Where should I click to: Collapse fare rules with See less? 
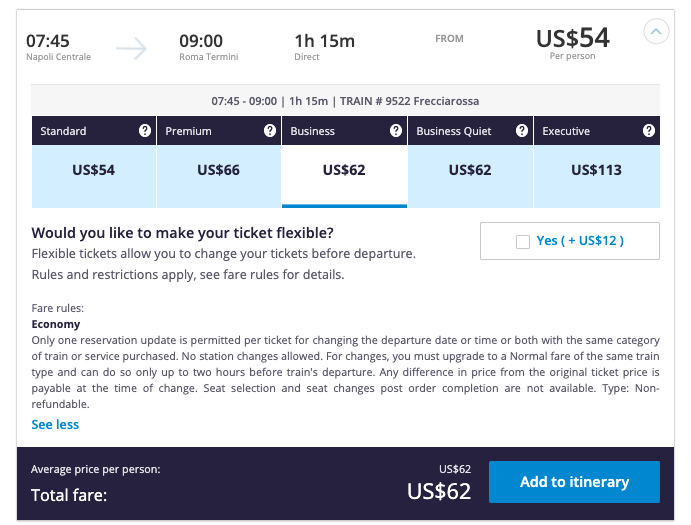pyautogui.click(x=55, y=424)
